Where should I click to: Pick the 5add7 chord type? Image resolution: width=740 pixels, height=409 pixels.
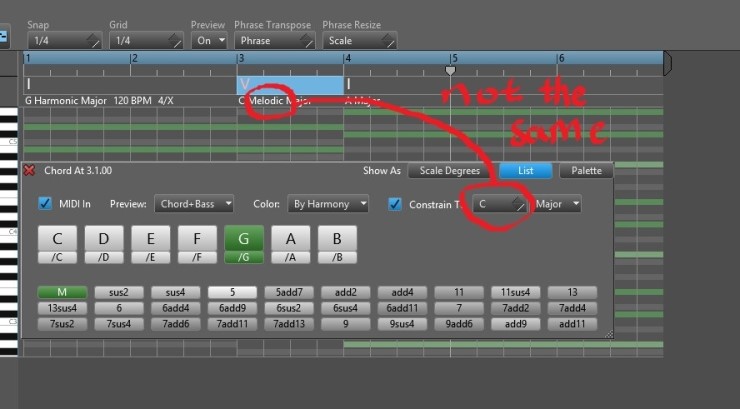coord(289,292)
